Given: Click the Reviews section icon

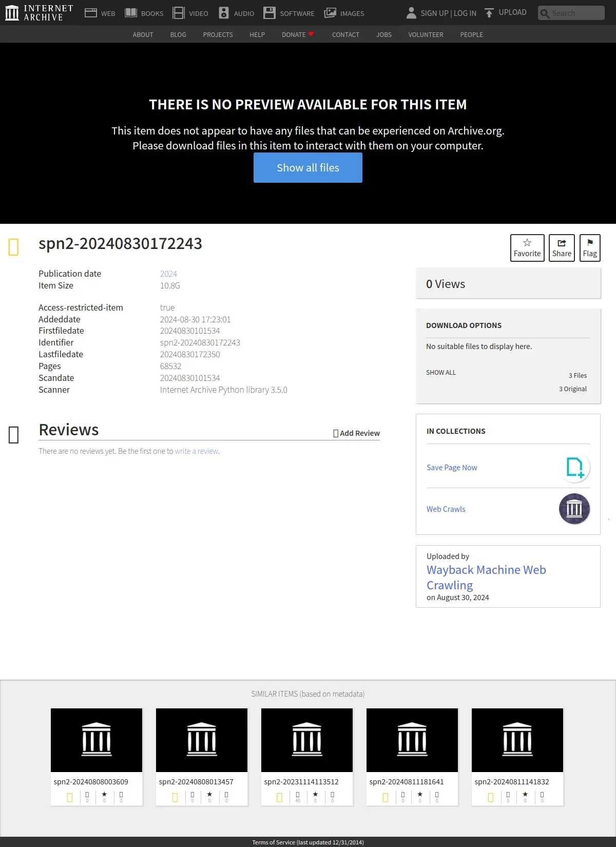Looking at the screenshot, I should coord(14,435).
